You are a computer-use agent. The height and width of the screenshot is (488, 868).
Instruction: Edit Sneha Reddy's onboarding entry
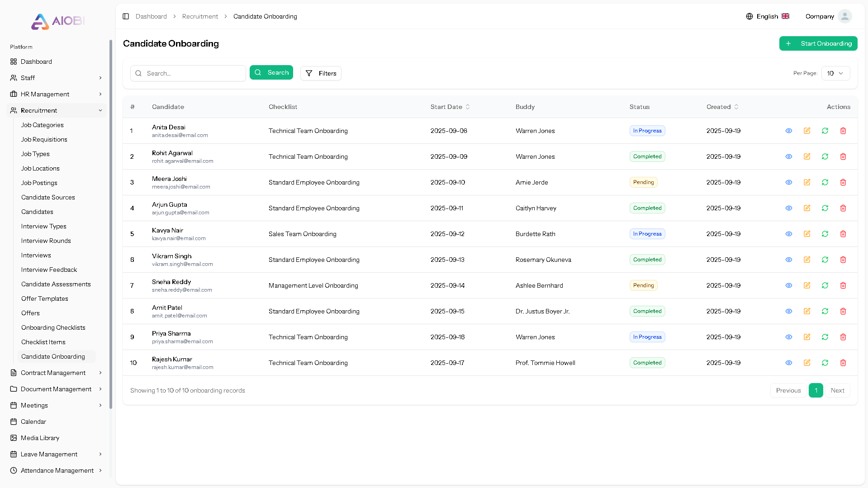pos(807,285)
